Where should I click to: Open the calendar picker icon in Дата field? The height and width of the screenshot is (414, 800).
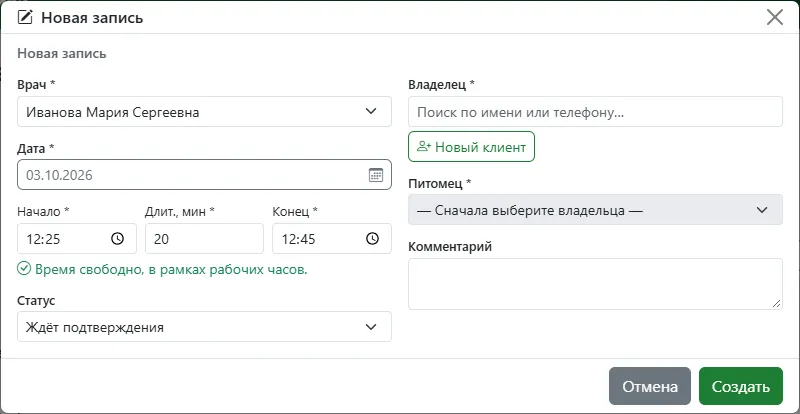point(376,175)
